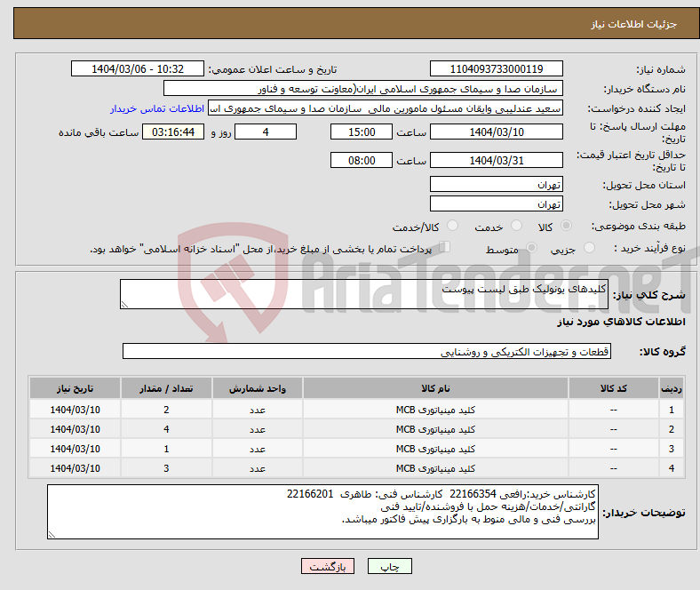Toggle the اسناد خزانه اسلامی payment checkbox
Image resolution: width=700 pixels, height=590 pixels.
click(445, 247)
